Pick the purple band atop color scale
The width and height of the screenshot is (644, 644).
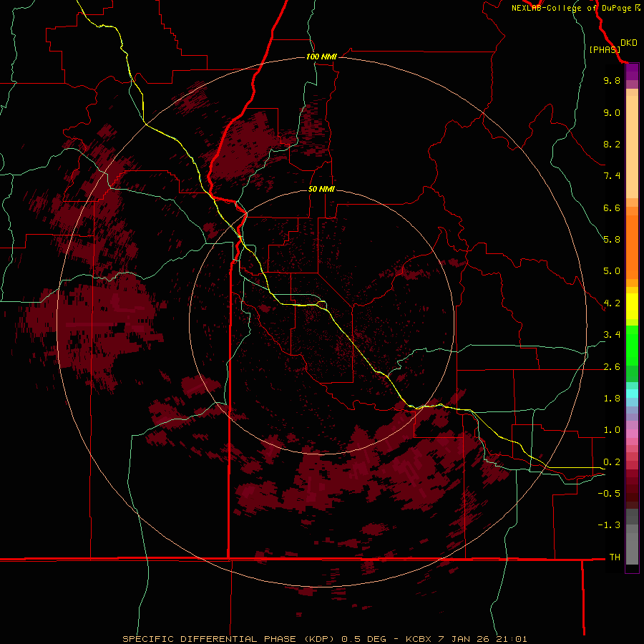[632, 72]
